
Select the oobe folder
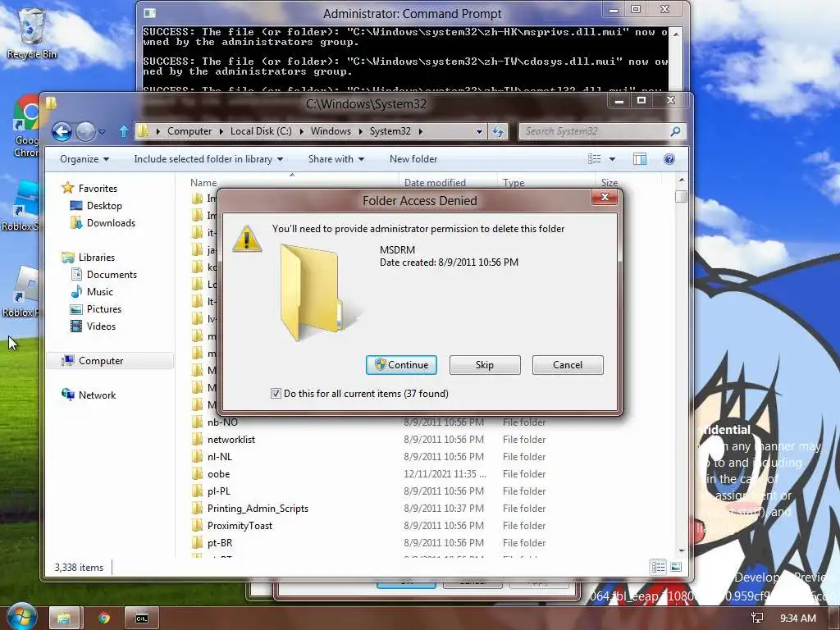point(218,473)
